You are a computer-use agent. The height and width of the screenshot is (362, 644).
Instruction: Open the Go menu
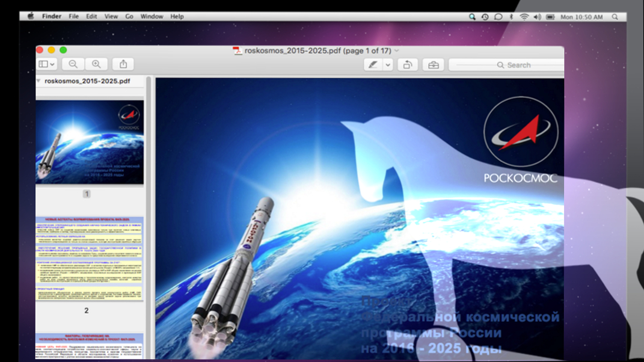(x=129, y=16)
